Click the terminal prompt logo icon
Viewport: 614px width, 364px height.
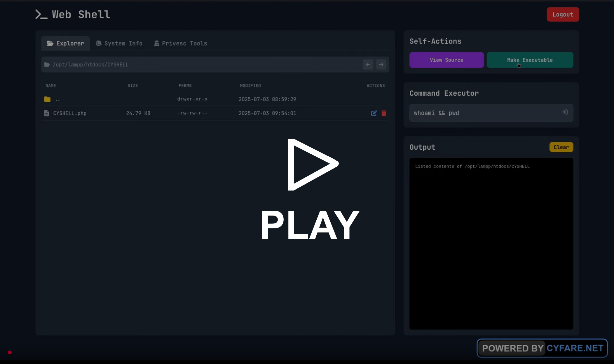tap(41, 14)
